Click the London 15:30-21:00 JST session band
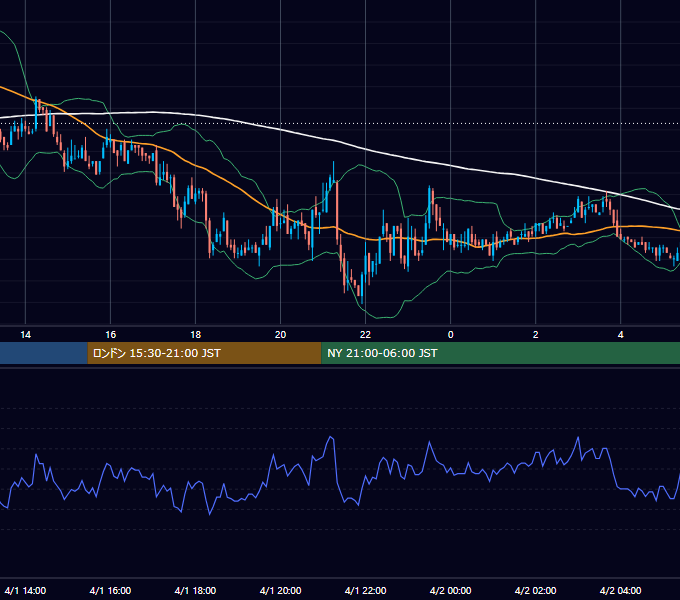Viewport: 680px width, 600px height. click(x=204, y=353)
